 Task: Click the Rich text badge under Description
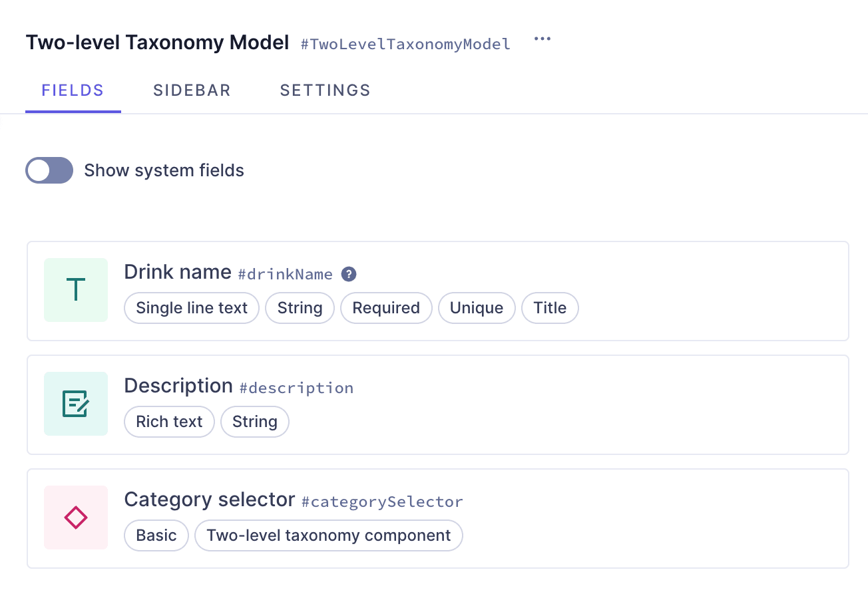click(x=169, y=421)
